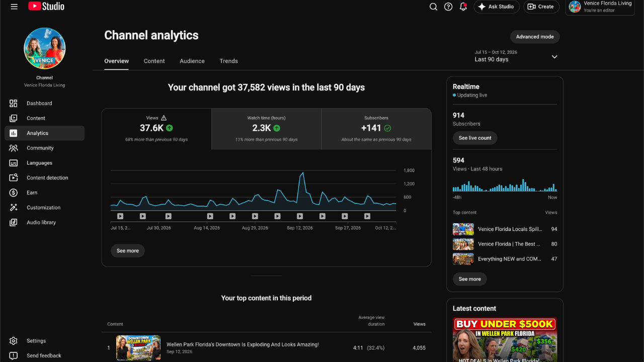Click the Content detection sidebar icon

pos(14,177)
